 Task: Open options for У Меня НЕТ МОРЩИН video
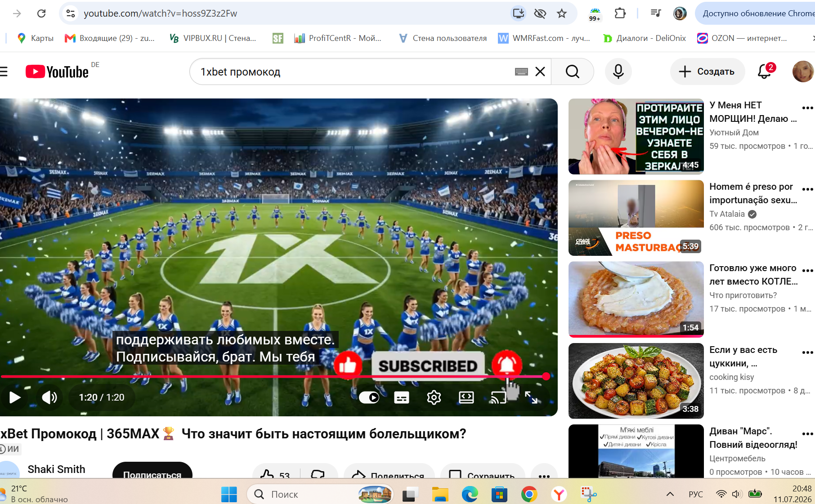point(807,108)
